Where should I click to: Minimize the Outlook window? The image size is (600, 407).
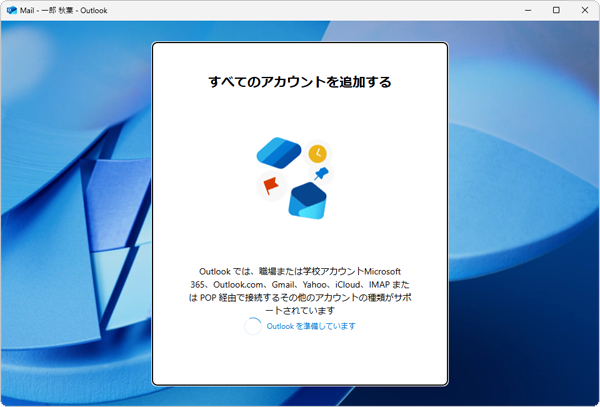[x=528, y=10]
